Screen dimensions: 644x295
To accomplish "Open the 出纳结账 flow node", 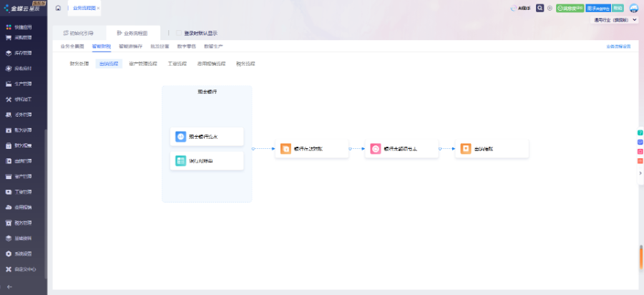I will tap(492, 149).
